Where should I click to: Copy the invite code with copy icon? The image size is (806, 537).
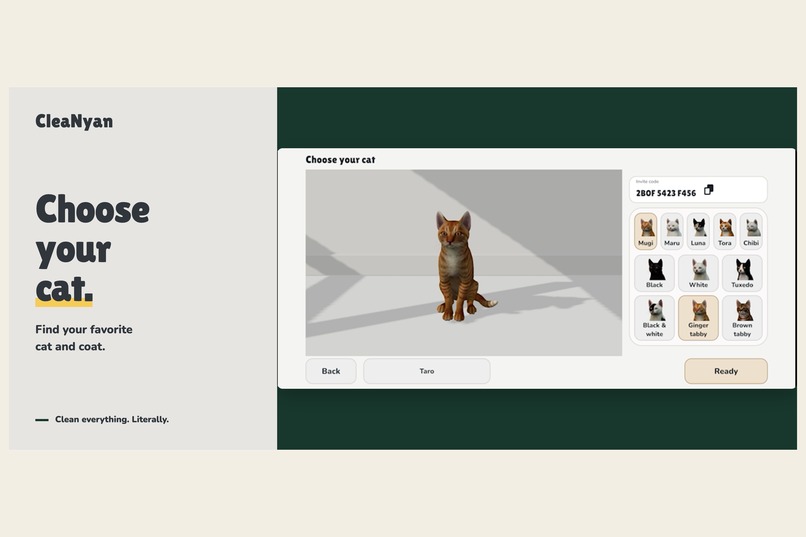708,190
